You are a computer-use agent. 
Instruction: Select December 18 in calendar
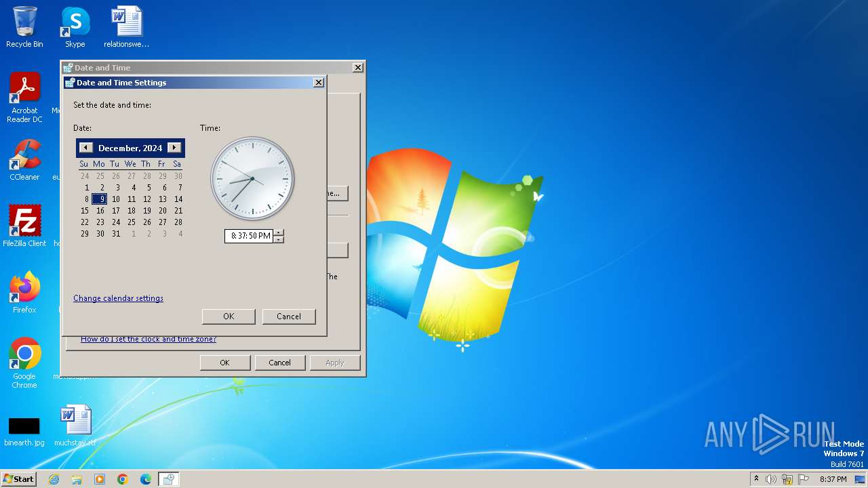(x=132, y=211)
